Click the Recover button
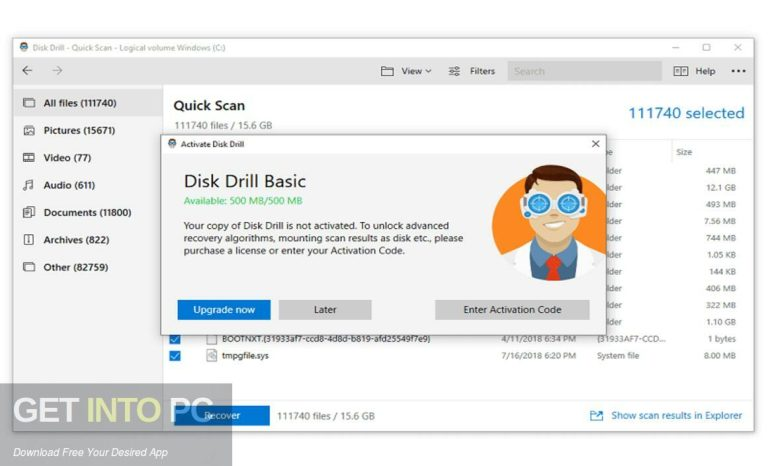Viewport: 768px width, 466px height. [222, 416]
